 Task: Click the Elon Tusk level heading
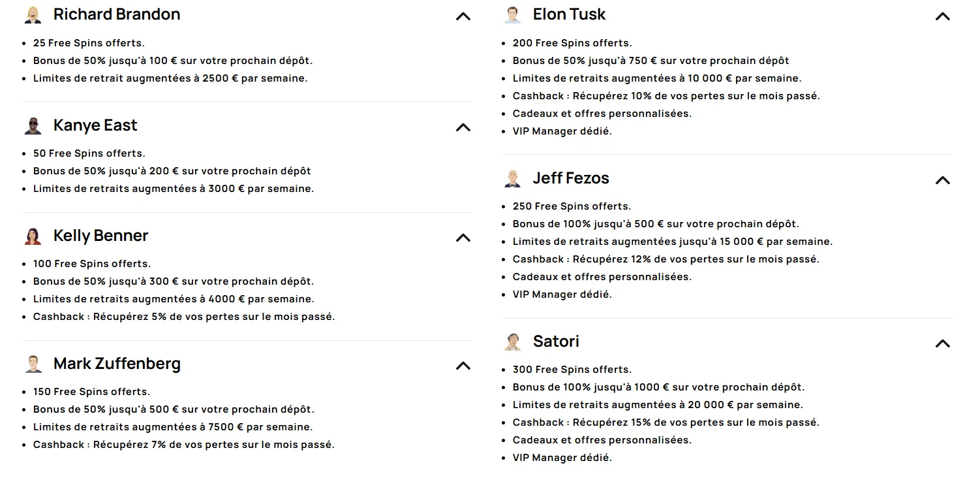(x=569, y=14)
